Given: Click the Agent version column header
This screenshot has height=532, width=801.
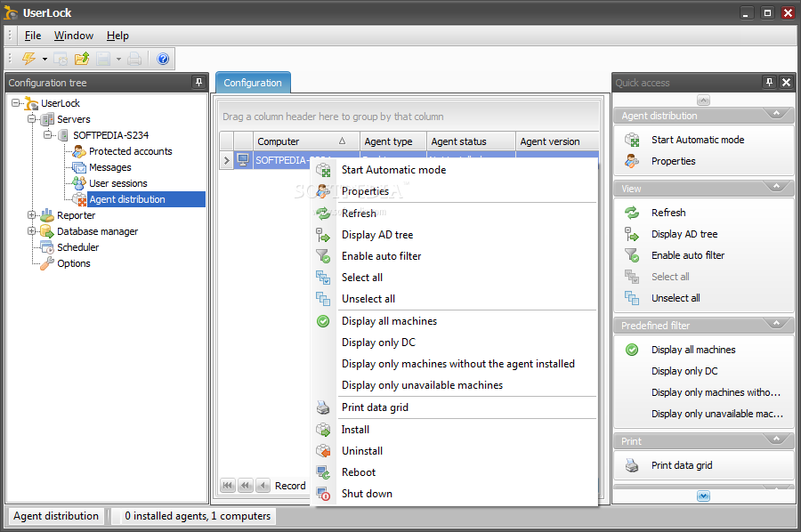Looking at the screenshot, I should coord(557,141).
